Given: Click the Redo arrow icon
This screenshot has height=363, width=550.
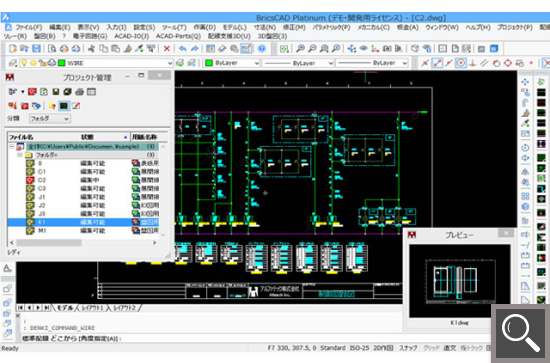Looking at the screenshot, I should (x=194, y=48).
